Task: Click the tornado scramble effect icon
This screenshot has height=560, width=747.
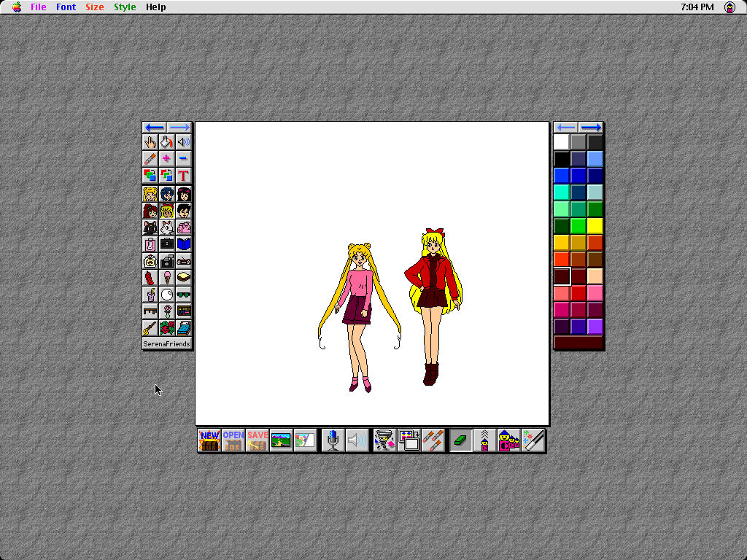Action: [x=385, y=440]
